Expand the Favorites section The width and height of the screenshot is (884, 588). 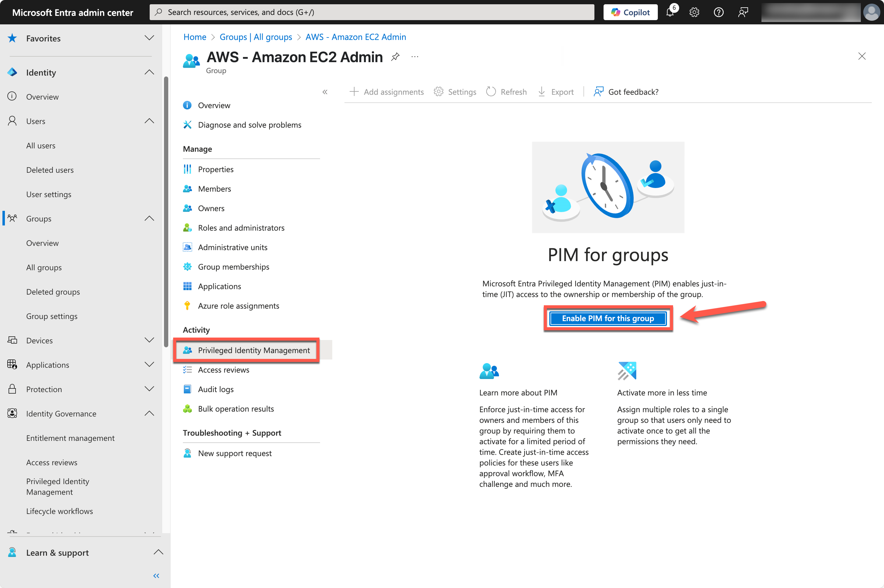coord(149,38)
